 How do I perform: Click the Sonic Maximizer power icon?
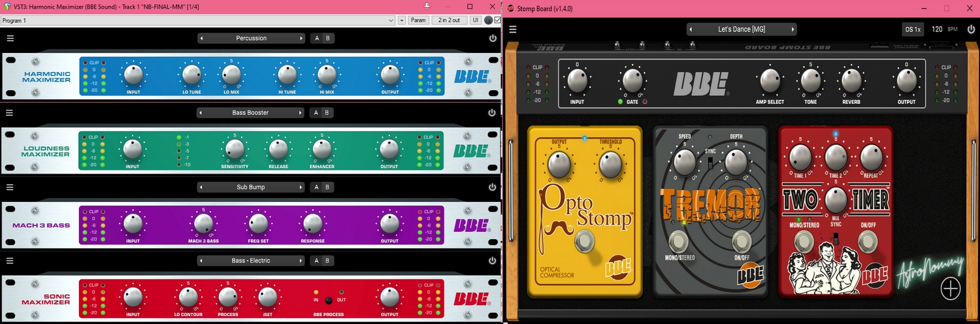coord(492,261)
